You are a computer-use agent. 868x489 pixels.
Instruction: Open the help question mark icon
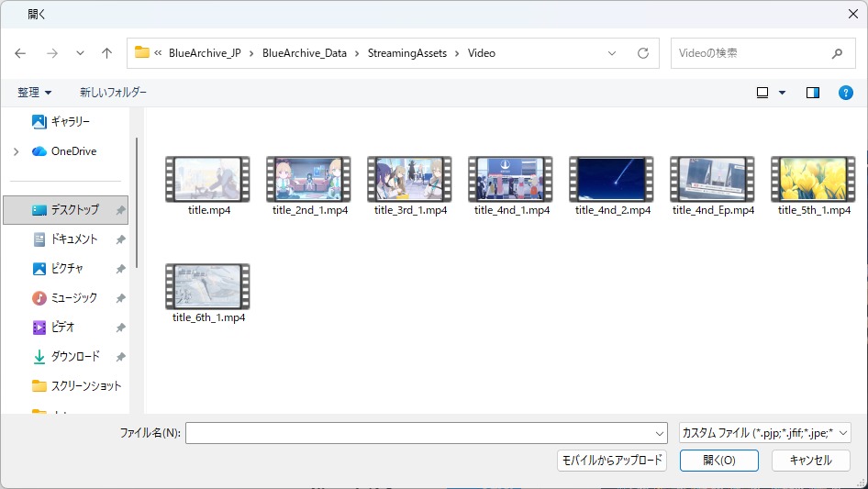click(x=846, y=93)
